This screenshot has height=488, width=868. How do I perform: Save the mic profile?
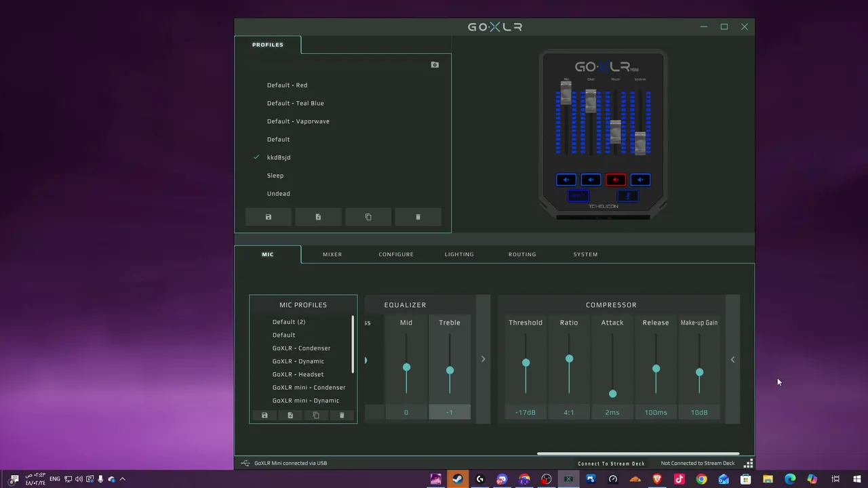point(264,415)
